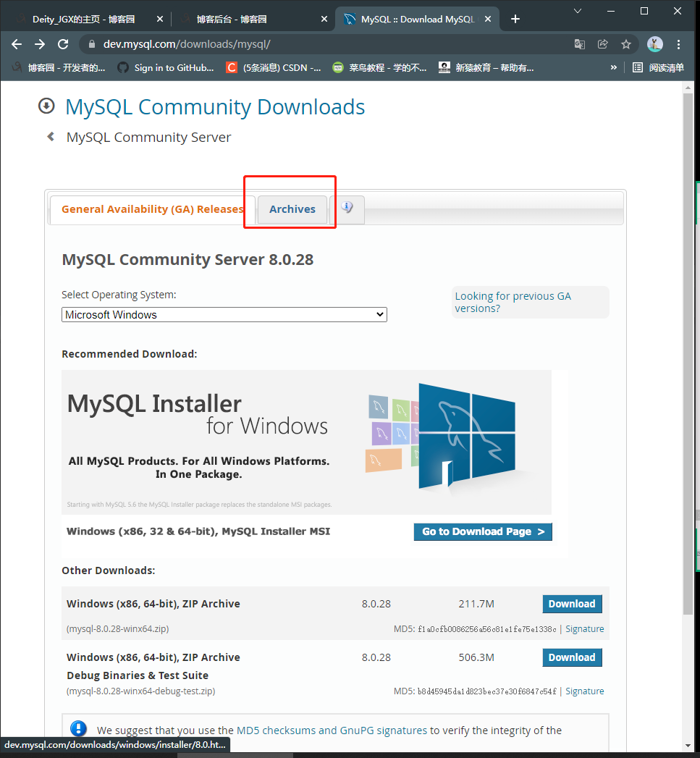Open the 新猿教育 bookmark
This screenshot has width=700, height=758.
point(486,67)
